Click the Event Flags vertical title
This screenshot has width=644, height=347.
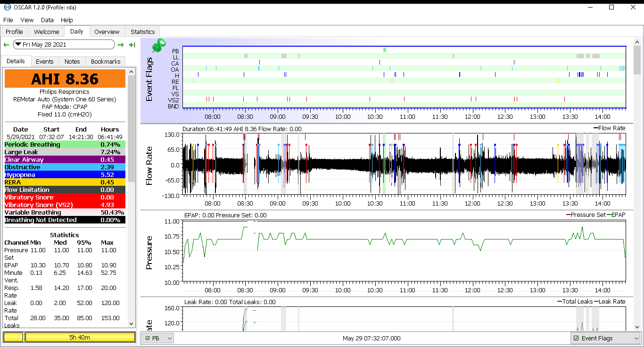[x=149, y=79]
